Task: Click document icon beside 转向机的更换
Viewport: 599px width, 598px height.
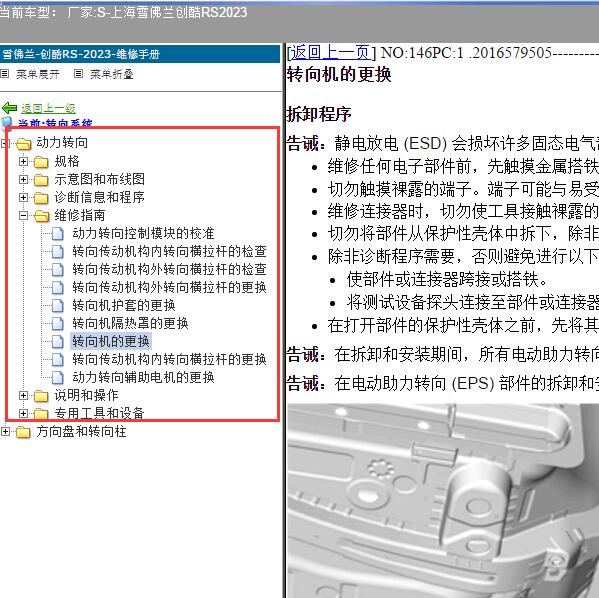Action: [x=58, y=341]
